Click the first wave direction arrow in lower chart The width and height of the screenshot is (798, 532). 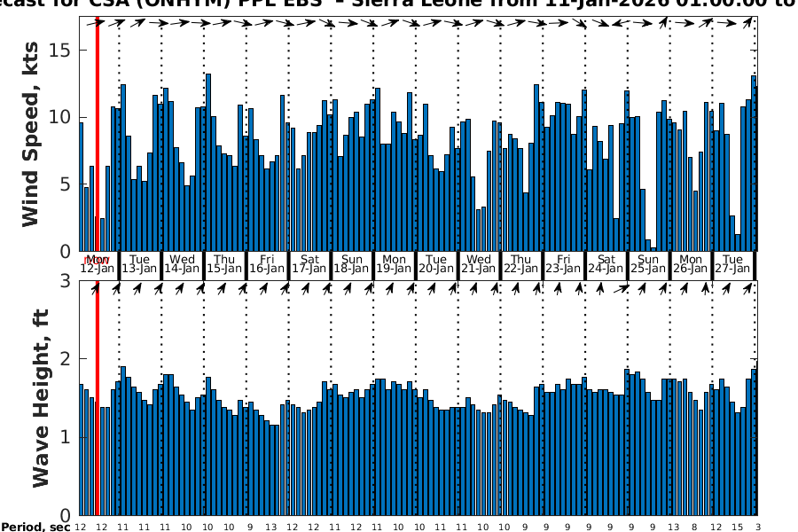[x=95, y=288]
